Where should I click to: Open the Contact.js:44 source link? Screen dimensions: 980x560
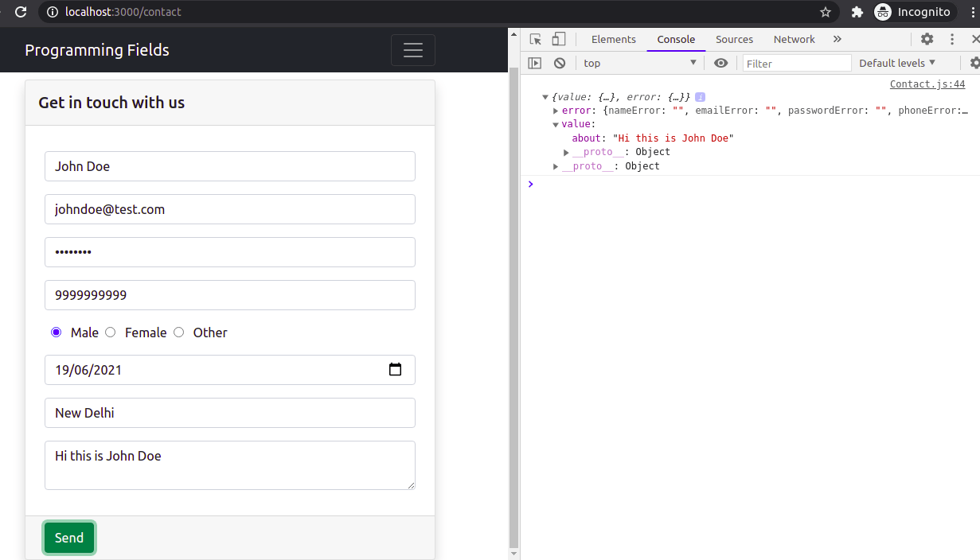[927, 84]
